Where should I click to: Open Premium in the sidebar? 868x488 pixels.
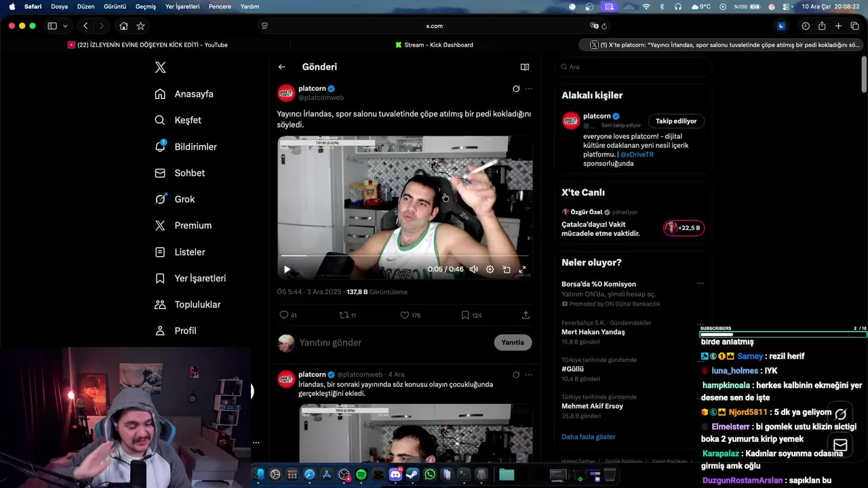(183, 226)
